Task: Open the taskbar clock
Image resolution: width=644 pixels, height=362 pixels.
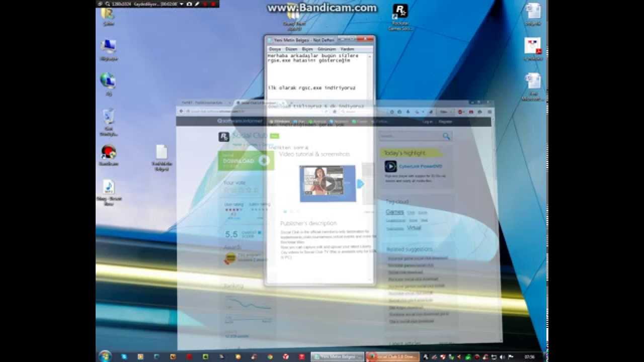Action: tap(530, 357)
